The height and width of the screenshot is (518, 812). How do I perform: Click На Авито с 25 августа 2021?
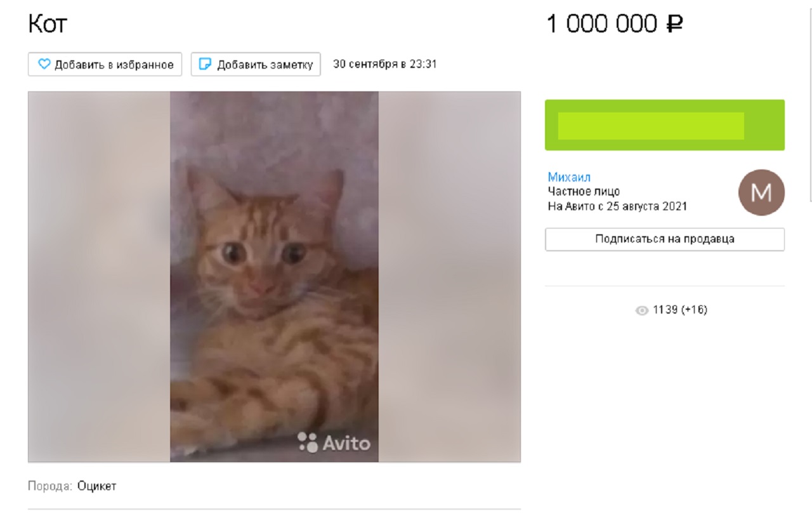tap(618, 206)
